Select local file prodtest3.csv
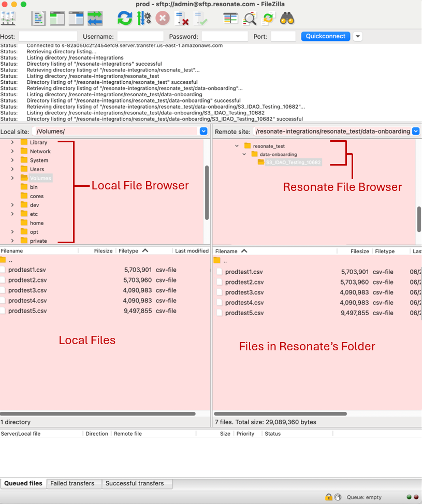 click(27, 290)
